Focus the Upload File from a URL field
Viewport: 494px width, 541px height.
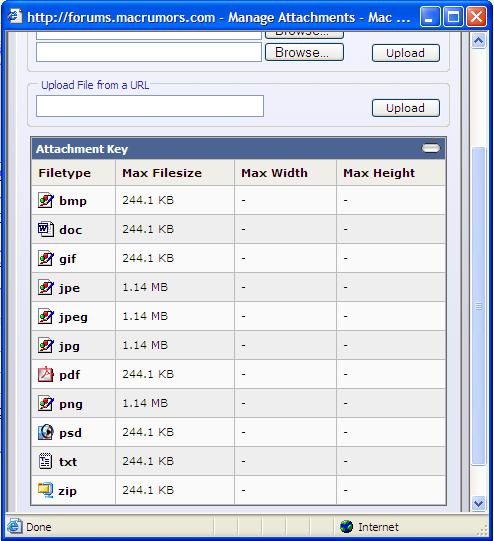point(150,106)
